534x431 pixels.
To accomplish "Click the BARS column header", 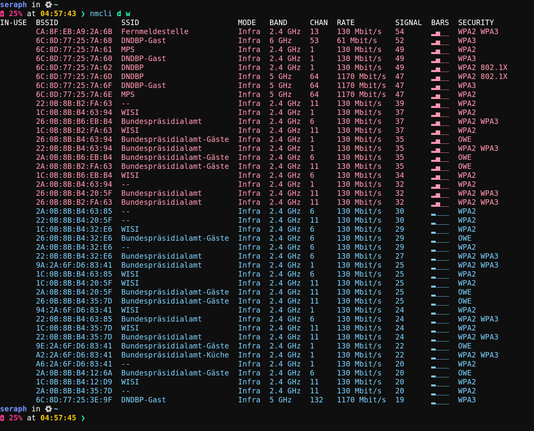I will tap(440, 22).
